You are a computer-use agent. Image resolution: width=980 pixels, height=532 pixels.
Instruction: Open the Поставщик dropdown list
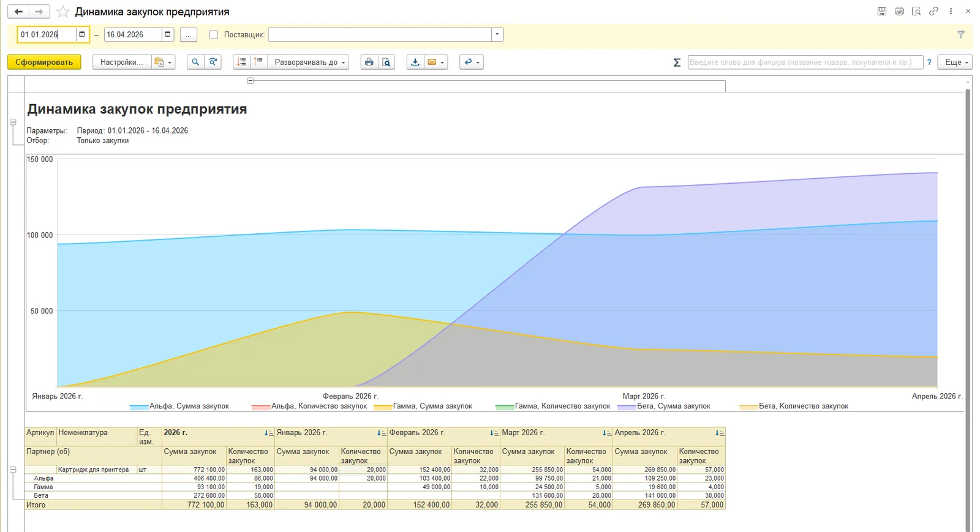(497, 34)
